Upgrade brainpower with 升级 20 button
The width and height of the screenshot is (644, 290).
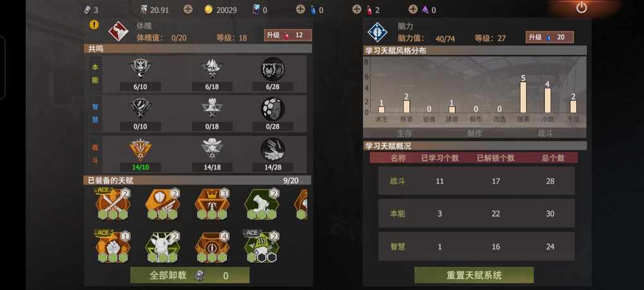click(549, 37)
